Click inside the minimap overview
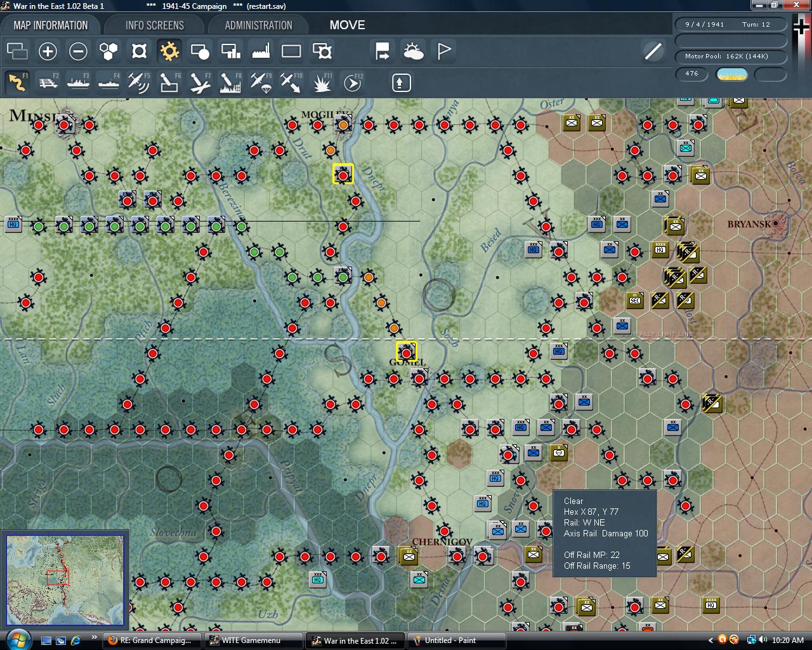 [x=65, y=580]
